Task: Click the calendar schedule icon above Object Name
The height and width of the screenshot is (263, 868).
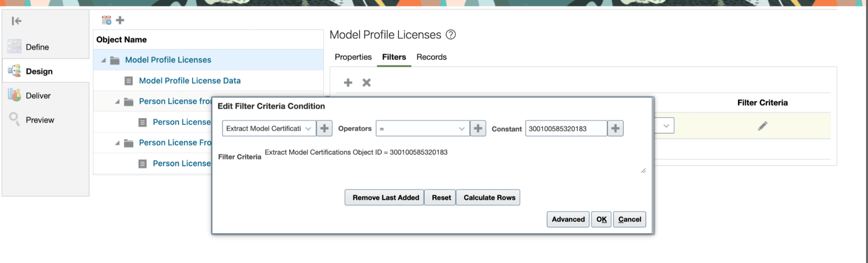Action: click(x=107, y=20)
